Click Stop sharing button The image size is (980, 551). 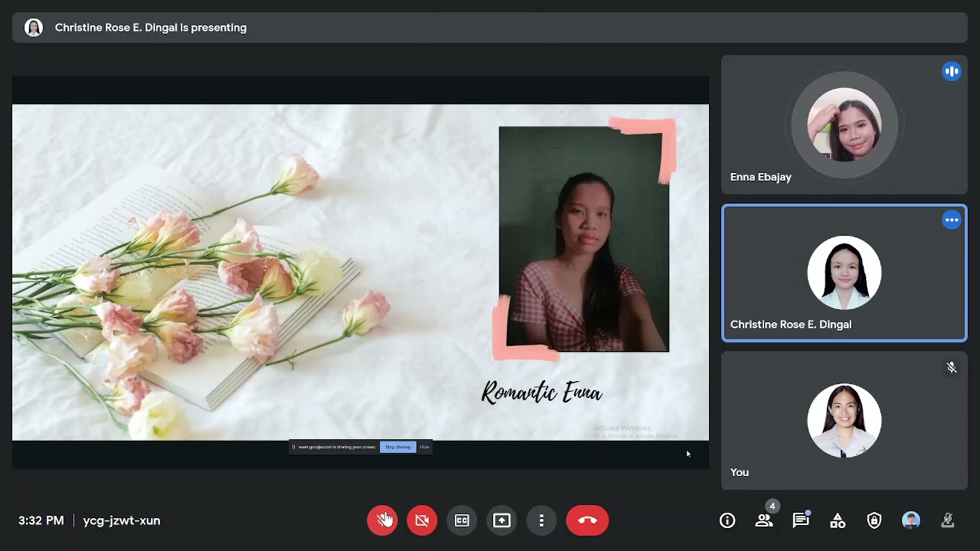398,447
